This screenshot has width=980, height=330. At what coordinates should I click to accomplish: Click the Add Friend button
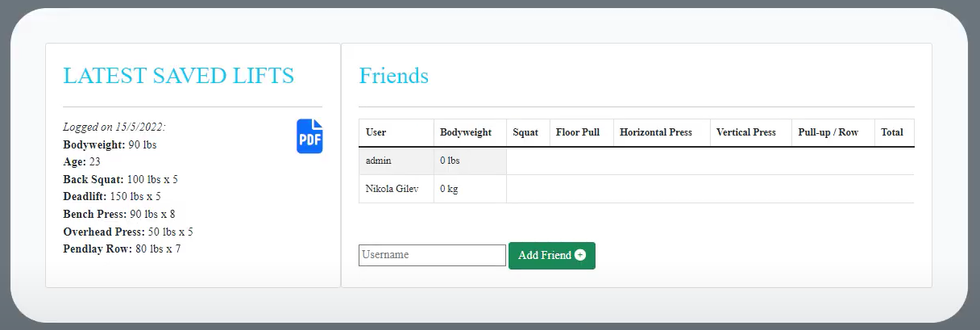[552, 255]
